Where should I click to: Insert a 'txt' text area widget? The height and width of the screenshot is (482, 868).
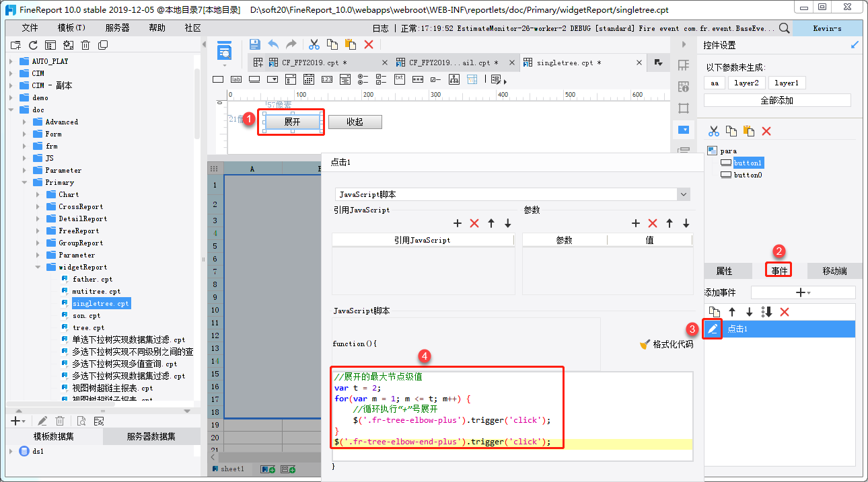(400, 79)
